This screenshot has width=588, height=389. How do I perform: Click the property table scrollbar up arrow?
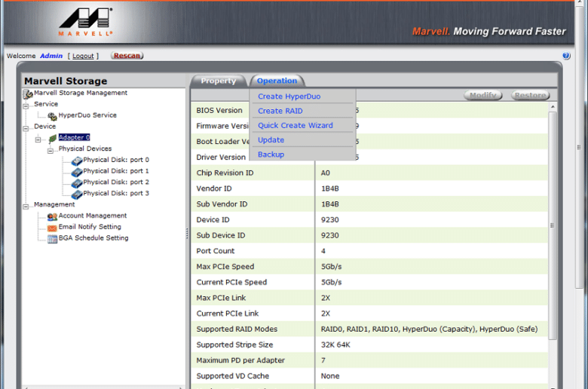tap(553, 107)
